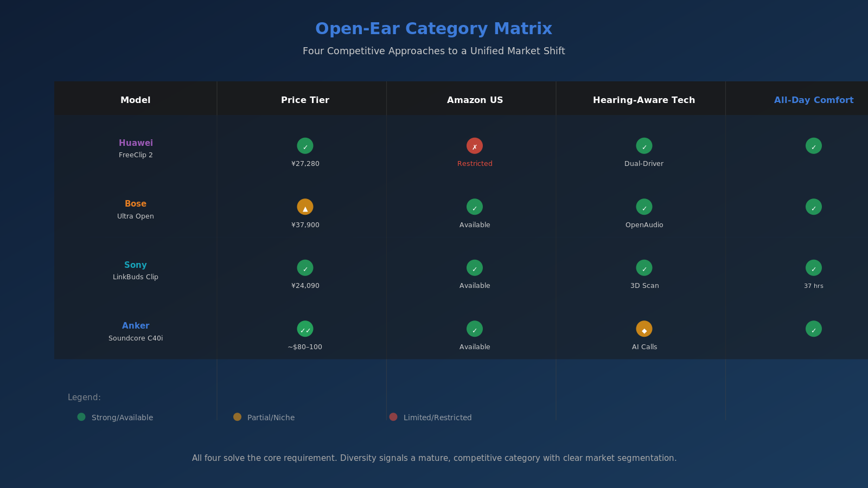The image size is (868, 488).
Task: Click the double-check icon in Anker's Price Tier cell
Action: (x=305, y=329)
